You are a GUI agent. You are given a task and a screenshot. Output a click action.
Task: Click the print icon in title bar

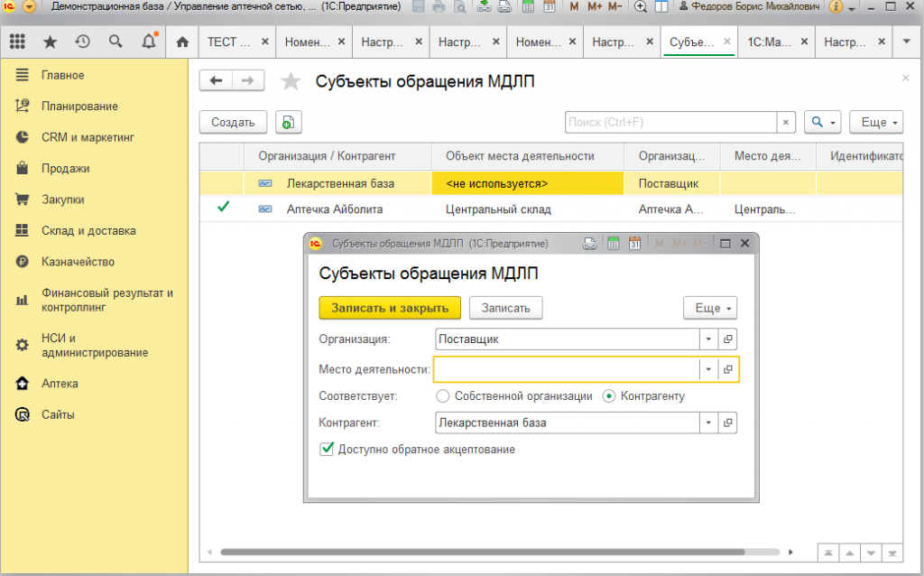click(x=439, y=7)
